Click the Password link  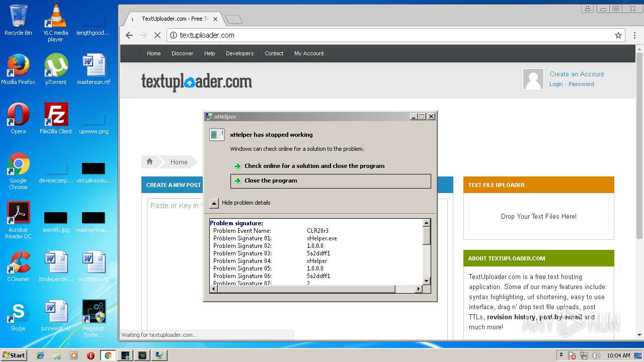tap(581, 84)
